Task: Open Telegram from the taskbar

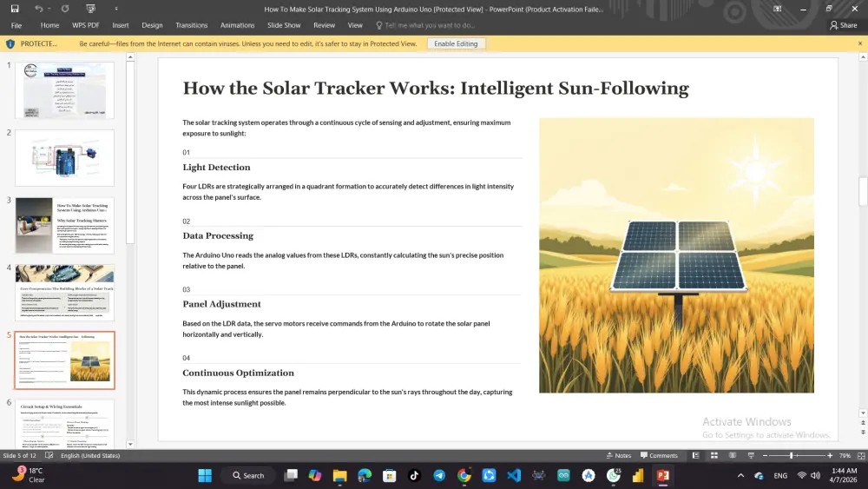Action: 439,476
